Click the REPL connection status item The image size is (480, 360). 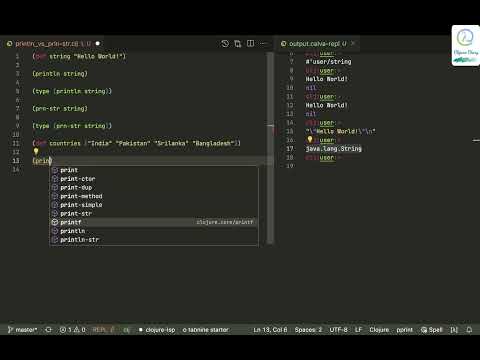(x=103, y=330)
